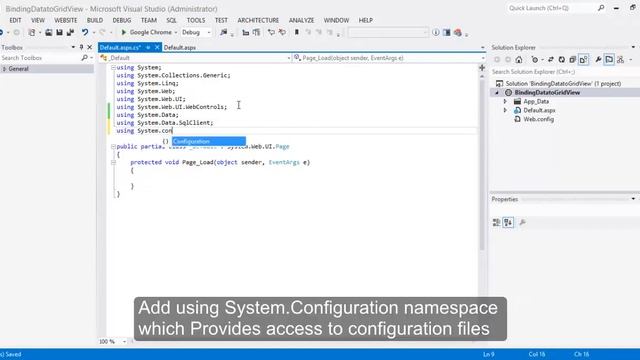Click Refresh icon in Solution Explorer
Image resolution: width=640 pixels, height=360 pixels.
(x=562, y=60)
